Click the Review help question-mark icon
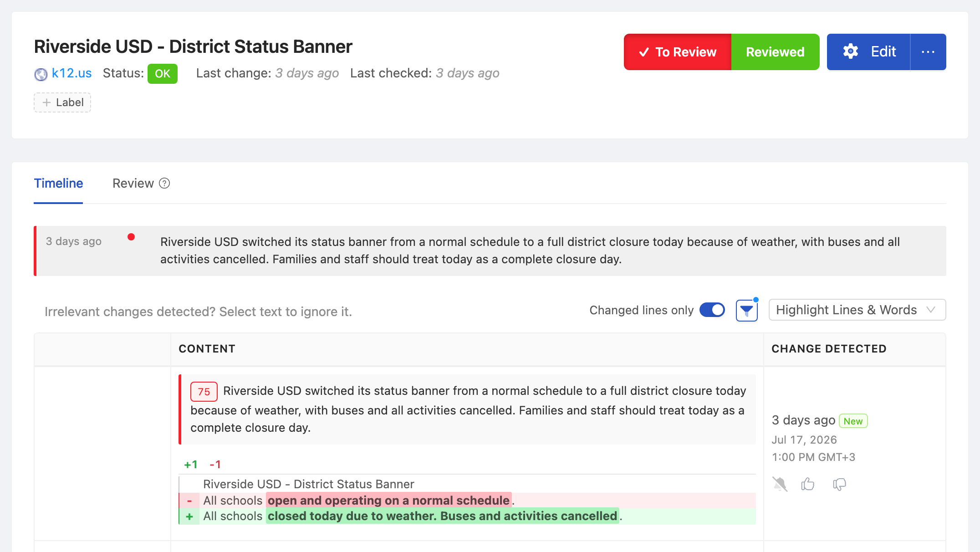This screenshot has width=980, height=552. coord(164,183)
